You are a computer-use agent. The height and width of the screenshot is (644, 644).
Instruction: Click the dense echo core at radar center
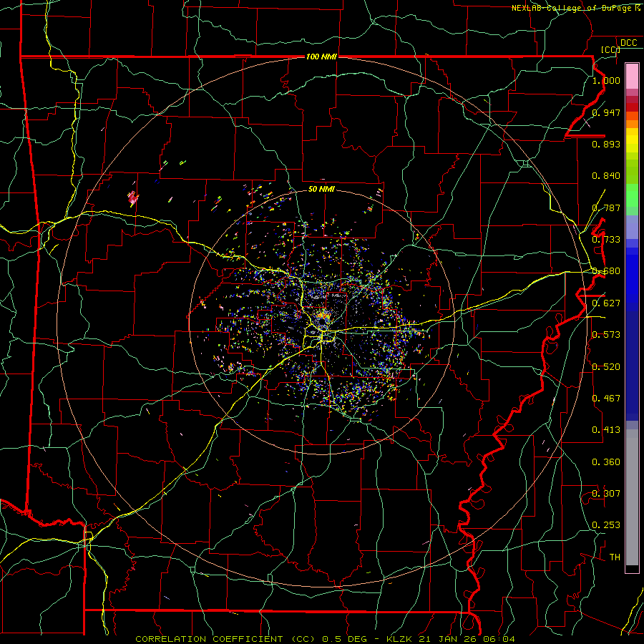point(323,317)
